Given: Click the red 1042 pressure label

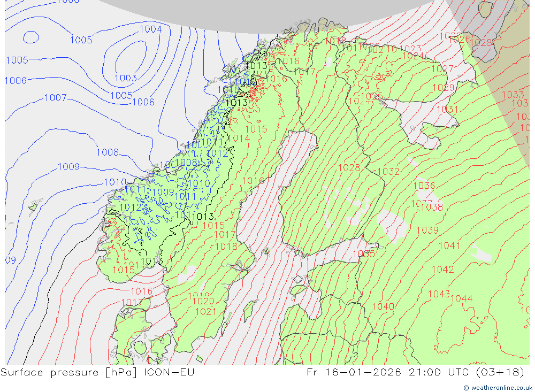Looking at the screenshot, I should click(442, 270).
